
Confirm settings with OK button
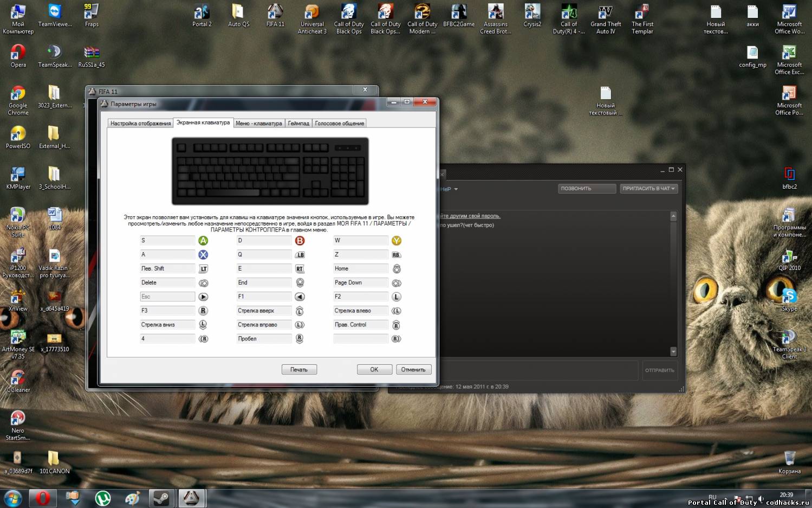click(374, 370)
